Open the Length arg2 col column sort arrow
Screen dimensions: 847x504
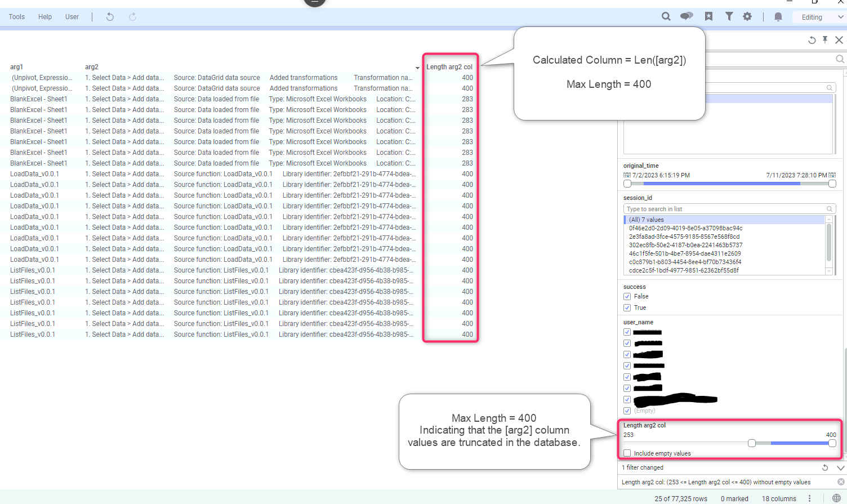click(x=417, y=68)
